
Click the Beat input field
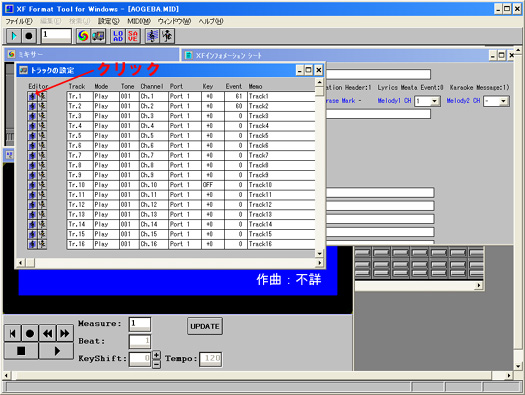click(140, 341)
